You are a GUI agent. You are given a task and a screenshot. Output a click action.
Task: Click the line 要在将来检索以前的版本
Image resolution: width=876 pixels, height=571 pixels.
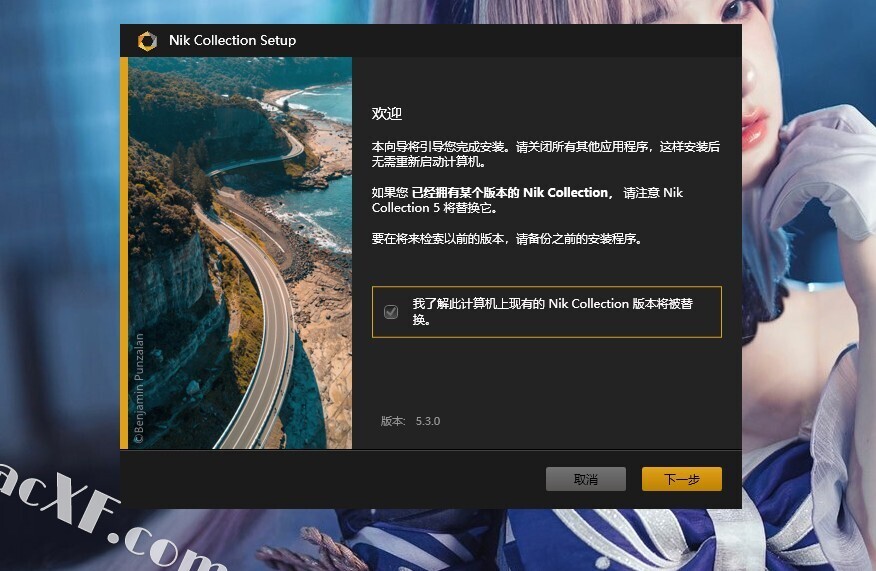click(507, 239)
